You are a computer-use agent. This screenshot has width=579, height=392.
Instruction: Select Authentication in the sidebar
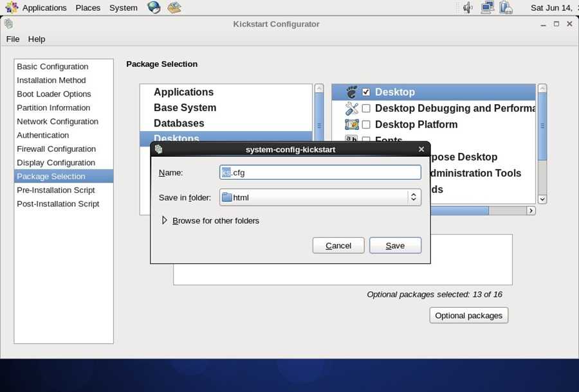pos(64,135)
